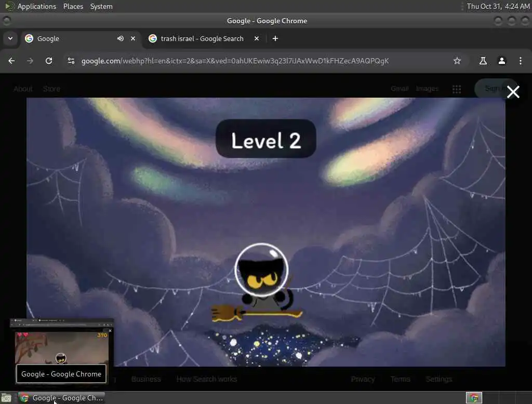Open the System menu

(101, 6)
